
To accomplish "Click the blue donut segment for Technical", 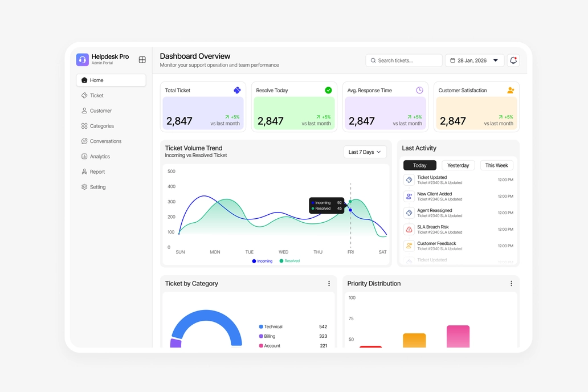I will (x=206, y=316).
